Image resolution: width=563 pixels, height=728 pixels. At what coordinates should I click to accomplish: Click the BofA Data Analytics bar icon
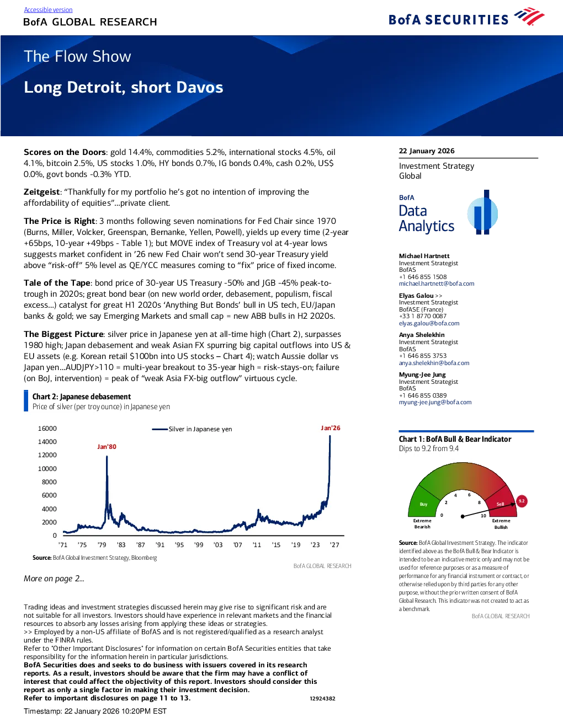click(482, 212)
